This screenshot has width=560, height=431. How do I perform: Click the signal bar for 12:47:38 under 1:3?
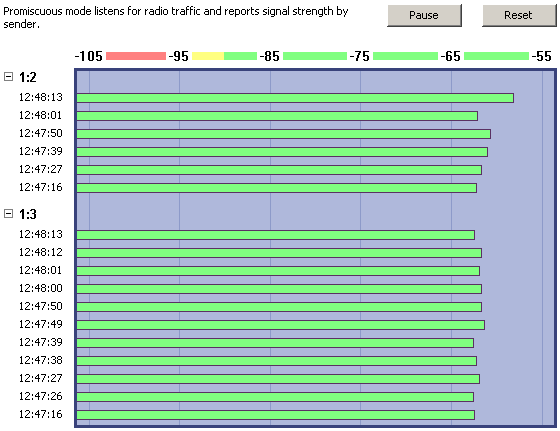pos(276,361)
